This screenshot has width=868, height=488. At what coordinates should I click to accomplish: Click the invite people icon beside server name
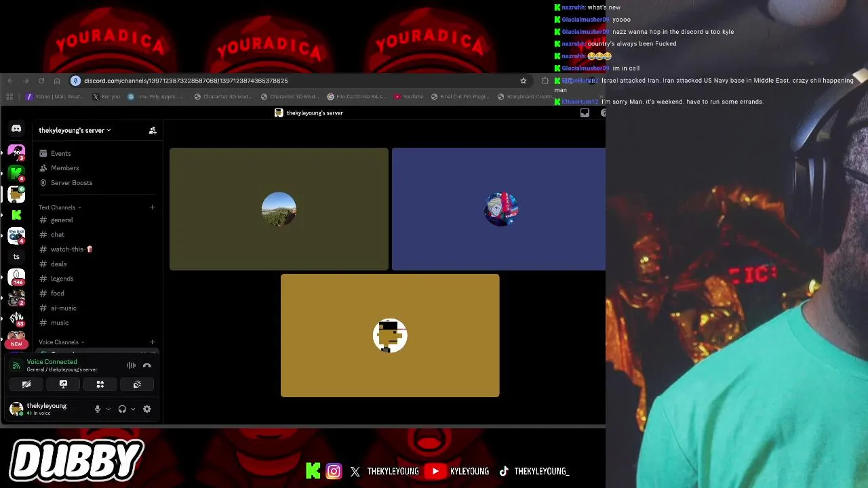[153, 130]
